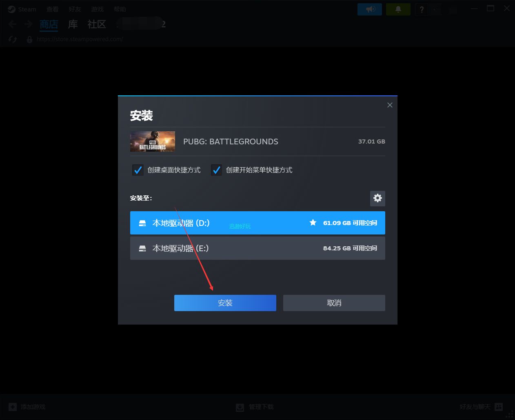Viewport: 515px width, 420px height.
Task: Switch to the 商店 tab
Action: pos(49,24)
